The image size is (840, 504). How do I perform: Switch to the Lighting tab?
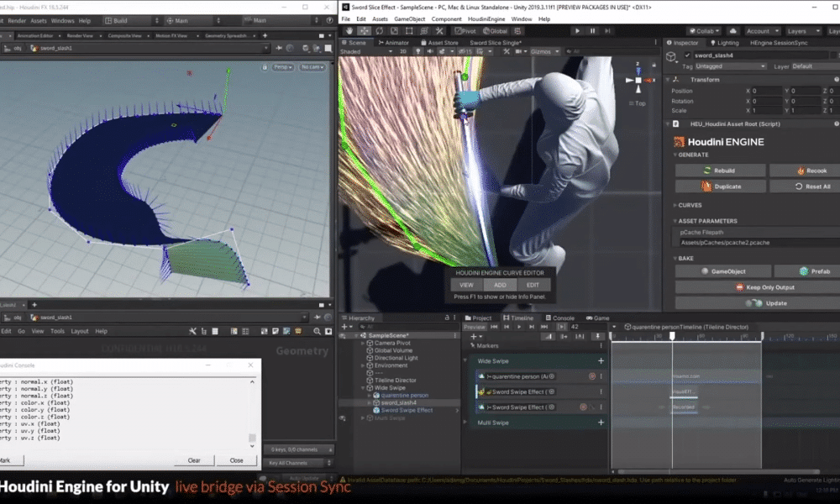724,42
